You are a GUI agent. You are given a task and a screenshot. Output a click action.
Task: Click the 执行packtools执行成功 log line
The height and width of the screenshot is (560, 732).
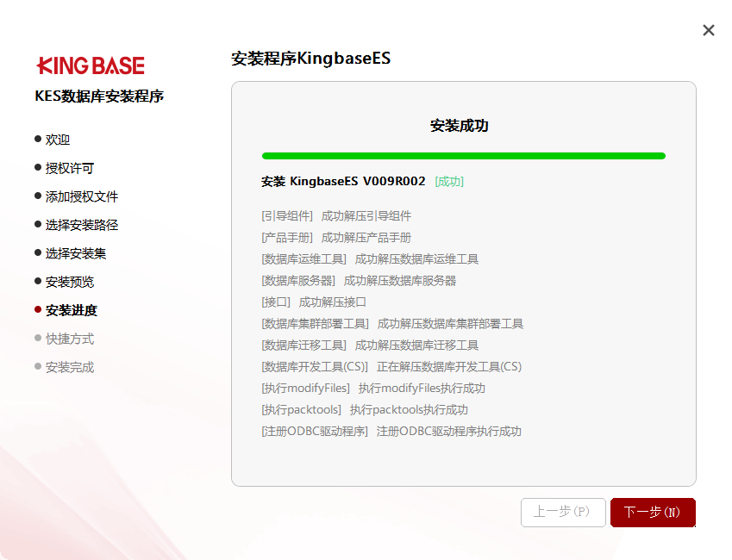(409, 409)
